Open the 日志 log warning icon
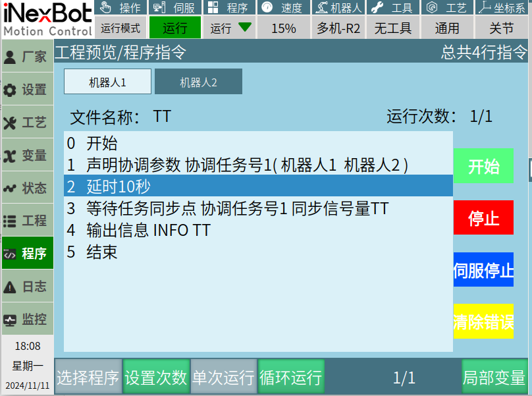532x396 pixels. point(11,287)
